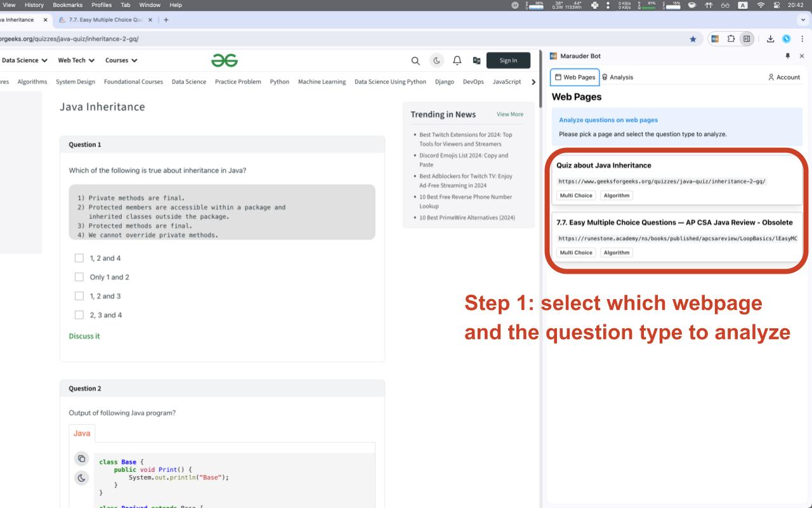
Task: Click the Sign In button
Action: click(508, 60)
